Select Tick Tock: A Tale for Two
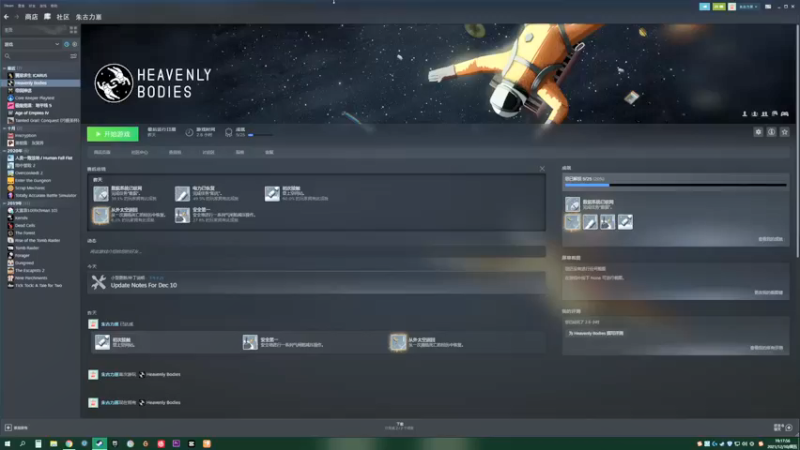This screenshot has width=800, height=450. point(40,286)
